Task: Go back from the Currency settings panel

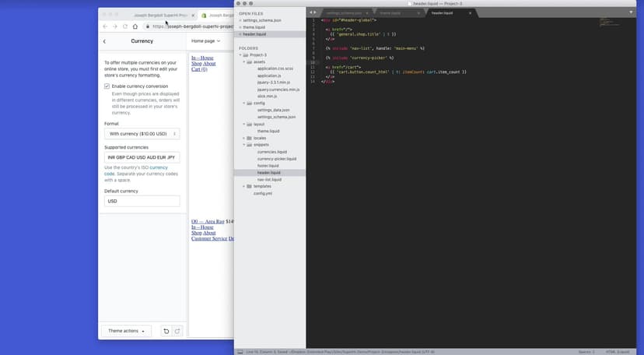Action: pyautogui.click(x=105, y=41)
